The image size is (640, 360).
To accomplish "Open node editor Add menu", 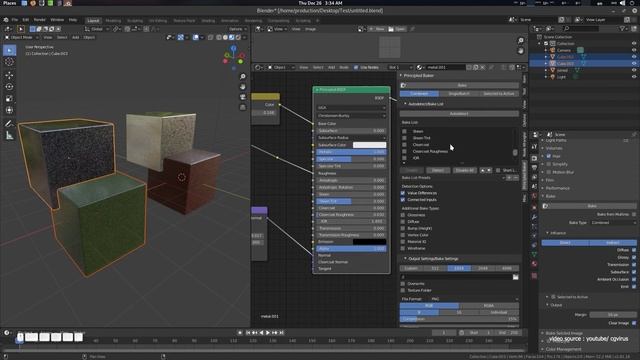I will coord(331,67).
